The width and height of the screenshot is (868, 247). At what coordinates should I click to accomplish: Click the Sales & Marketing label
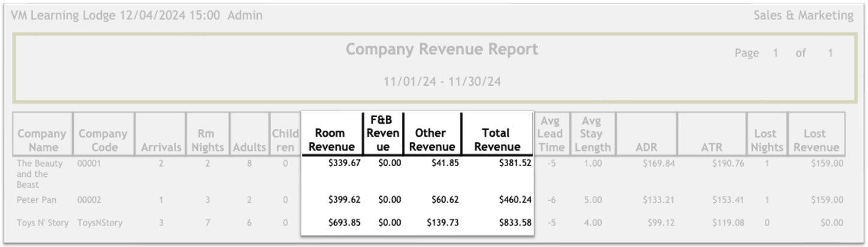pos(803,16)
